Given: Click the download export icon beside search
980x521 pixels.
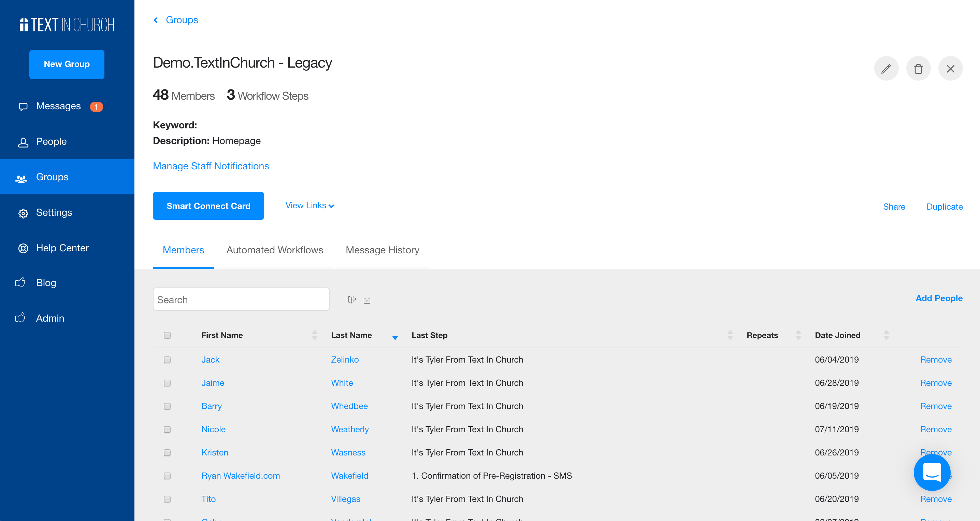Looking at the screenshot, I should pyautogui.click(x=367, y=299).
